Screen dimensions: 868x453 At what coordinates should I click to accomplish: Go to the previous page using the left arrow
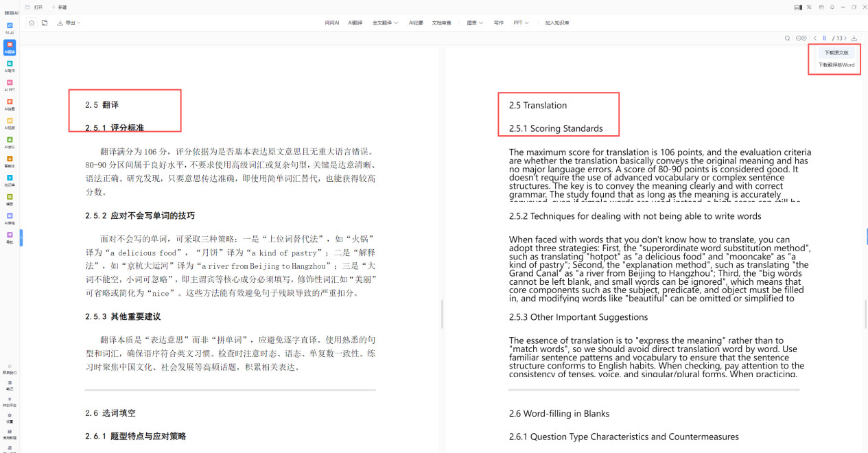[x=814, y=38]
